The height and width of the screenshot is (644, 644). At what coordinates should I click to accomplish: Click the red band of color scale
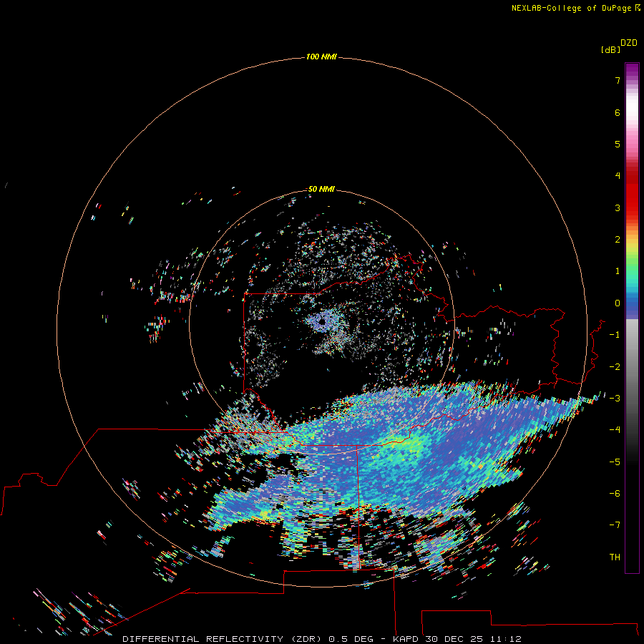click(632, 193)
